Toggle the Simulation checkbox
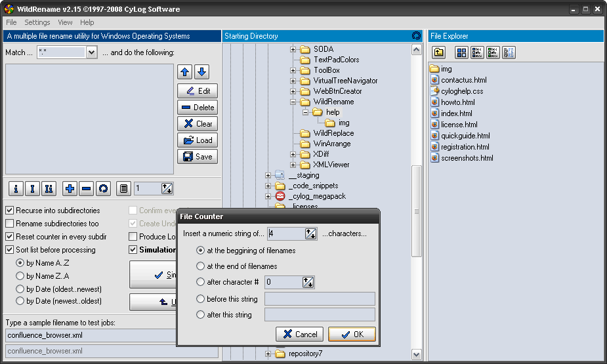 click(133, 250)
